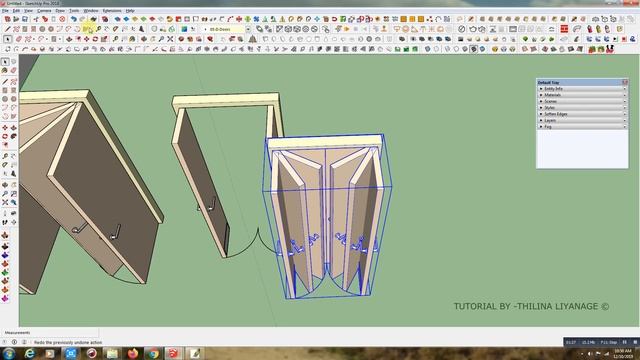Click the SketchUp taskbar button
This screenshot has height=360, width=640.
(174, 353)
